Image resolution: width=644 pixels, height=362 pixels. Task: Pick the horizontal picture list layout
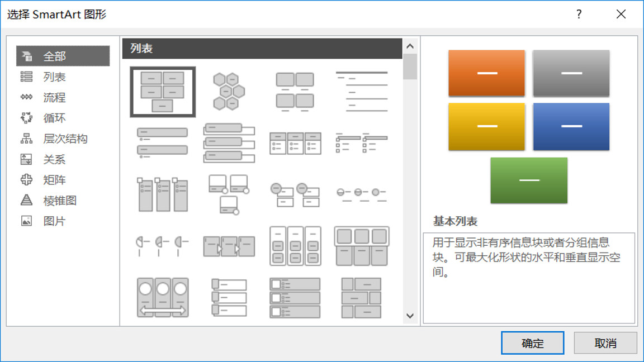pos(361,245)
